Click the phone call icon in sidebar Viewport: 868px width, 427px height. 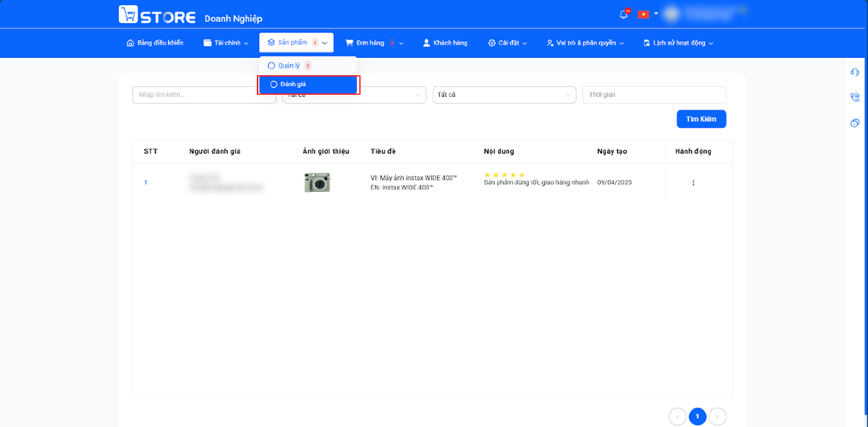coord(855,97)
